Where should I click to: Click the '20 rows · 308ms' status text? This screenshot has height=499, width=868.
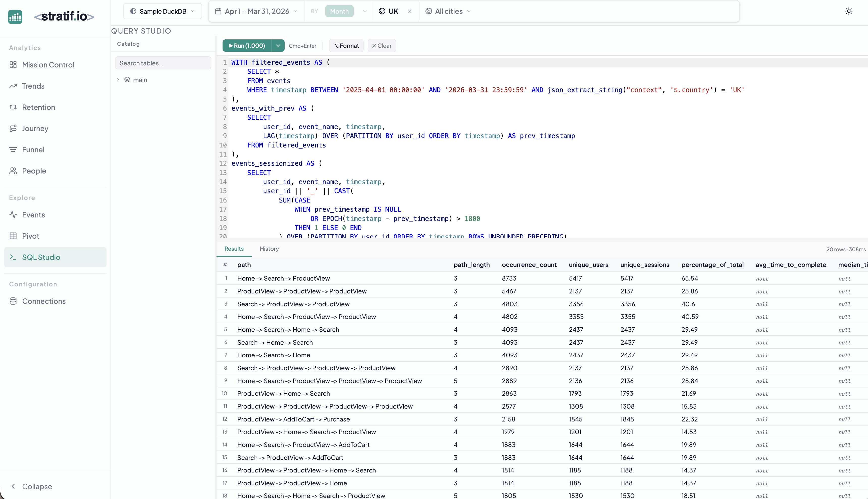pyautogui.click(x=846, y=249)
